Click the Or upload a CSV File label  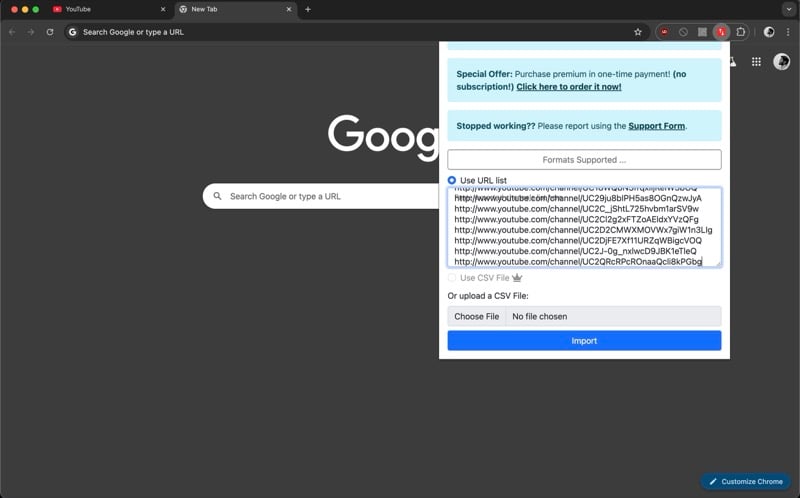(x=488, y=296)
